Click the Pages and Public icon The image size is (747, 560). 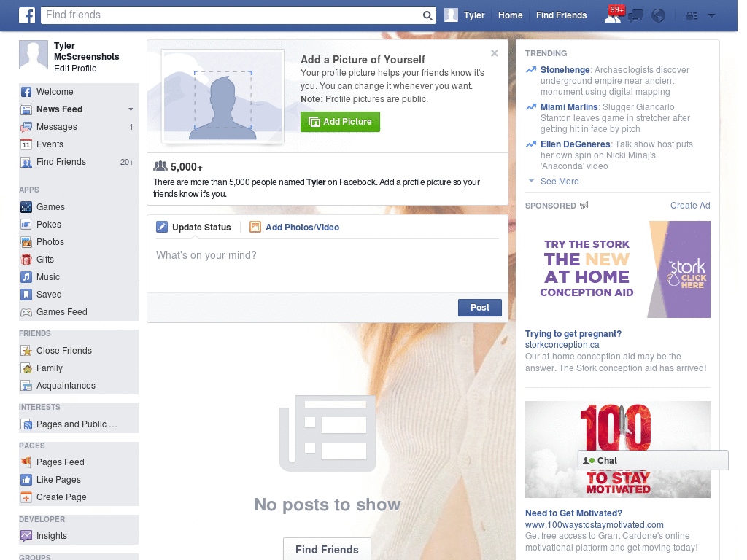pyautogui.click(x=26, y=424)
